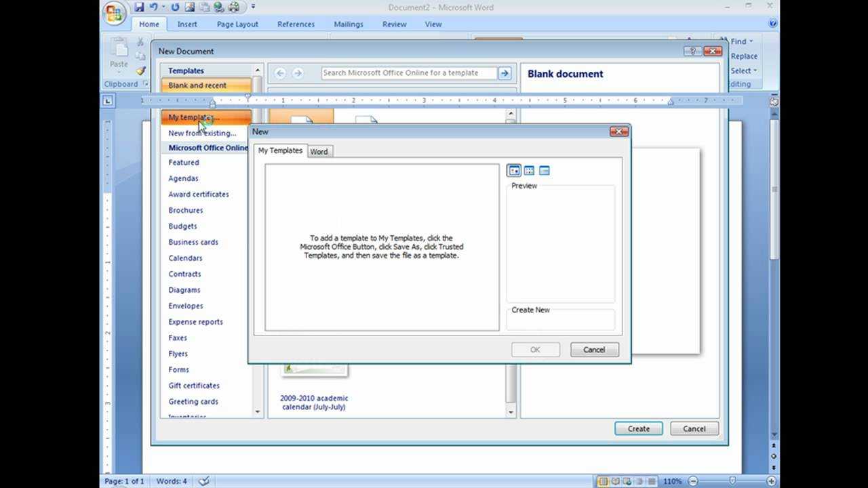
Task: Open the Mailings ribbon tab
Action: coord(349,24)
